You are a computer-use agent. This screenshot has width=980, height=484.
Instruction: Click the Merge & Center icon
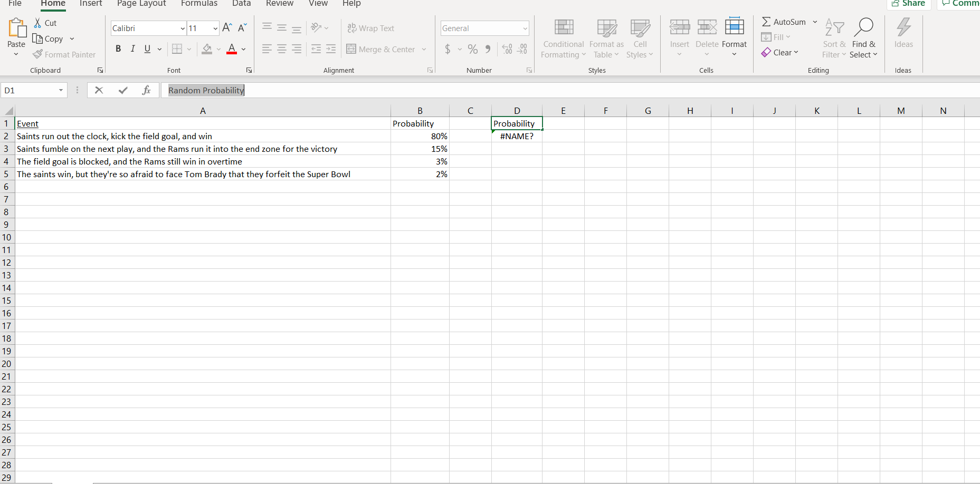351,49
